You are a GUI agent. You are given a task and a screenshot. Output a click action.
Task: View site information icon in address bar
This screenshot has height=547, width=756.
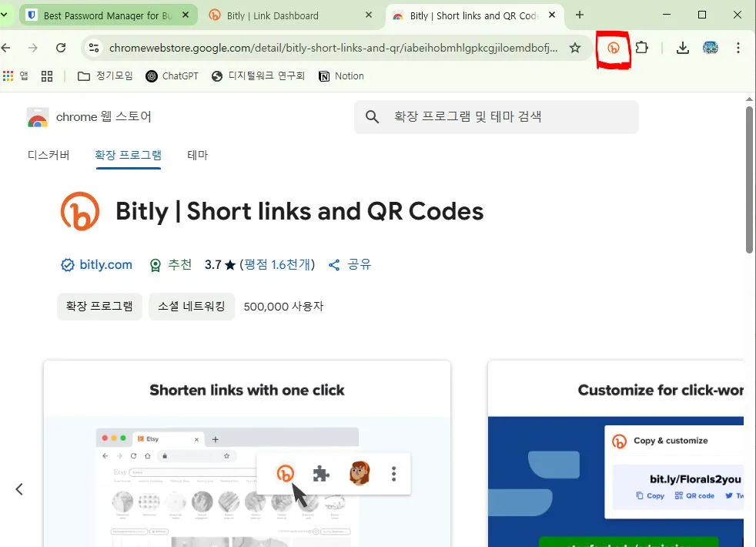[x=94, y=48]
